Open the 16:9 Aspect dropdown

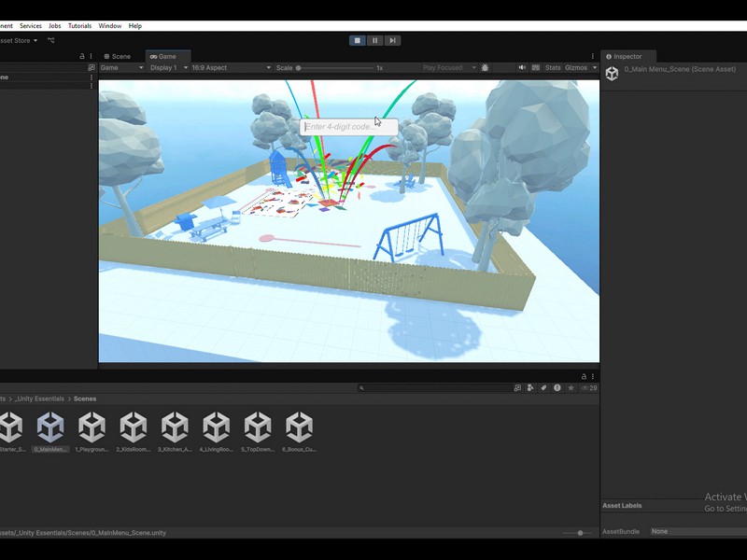click(230, 68)
